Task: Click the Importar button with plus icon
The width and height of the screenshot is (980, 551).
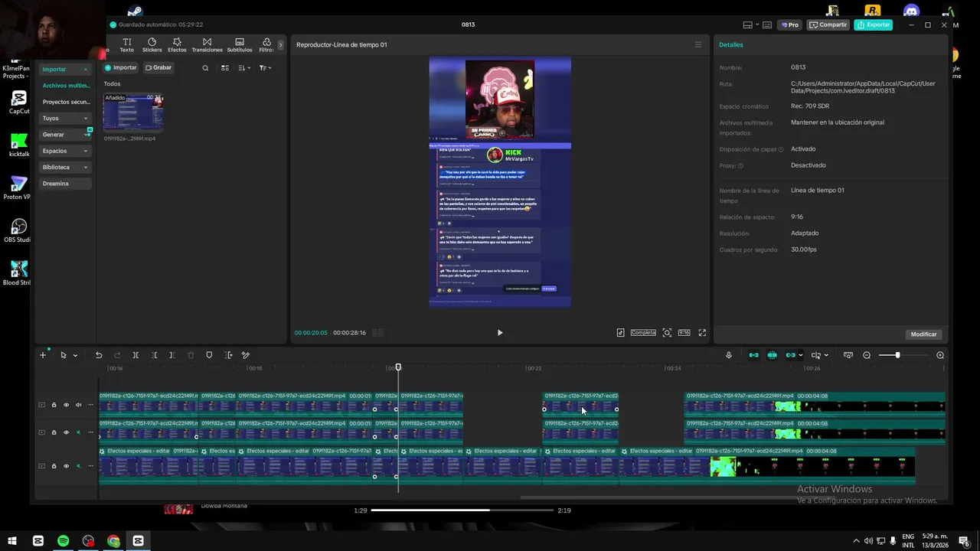Action: pos(120,67)
